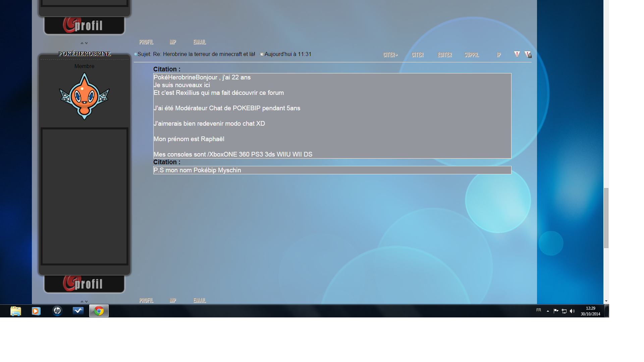Screen dimensions: 644x362
Task: Click the down arrow above the POKÉHEROBRINE panel
Action: (87, 43)
